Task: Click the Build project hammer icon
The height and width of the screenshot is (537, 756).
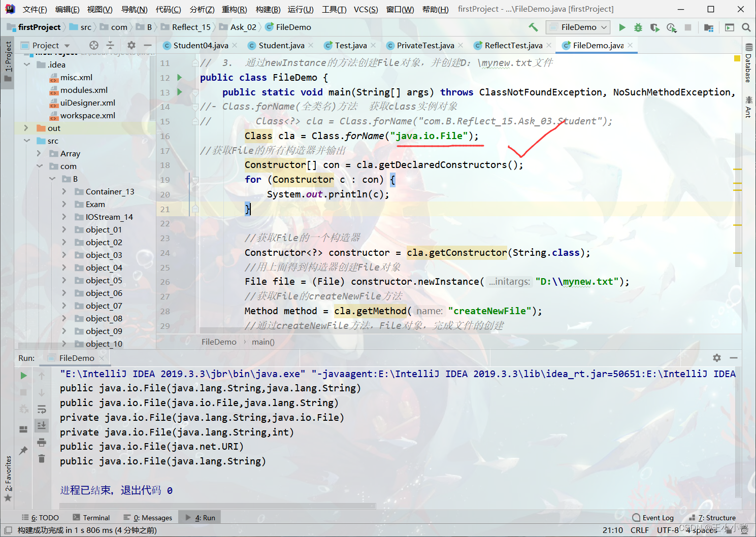Action: pos(533,27)
